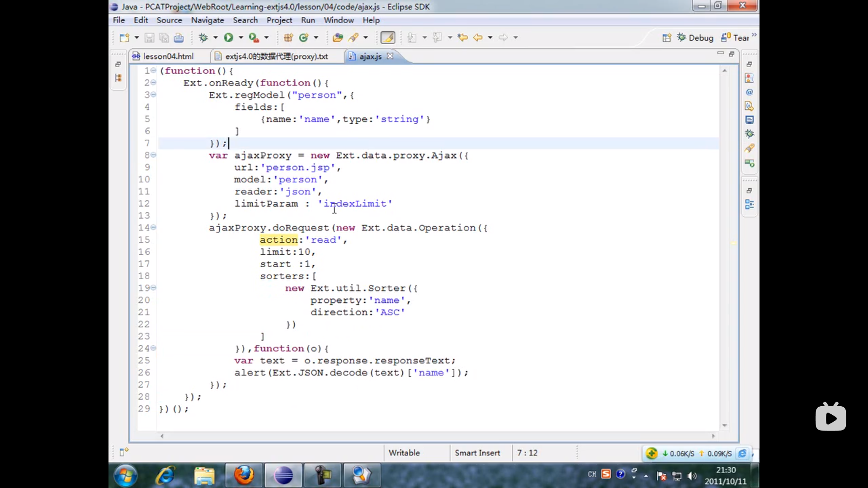The image size is (868, 488).
Task: Click the New Java Class icon
Action: pyautogui.click(x=304, y=38)
